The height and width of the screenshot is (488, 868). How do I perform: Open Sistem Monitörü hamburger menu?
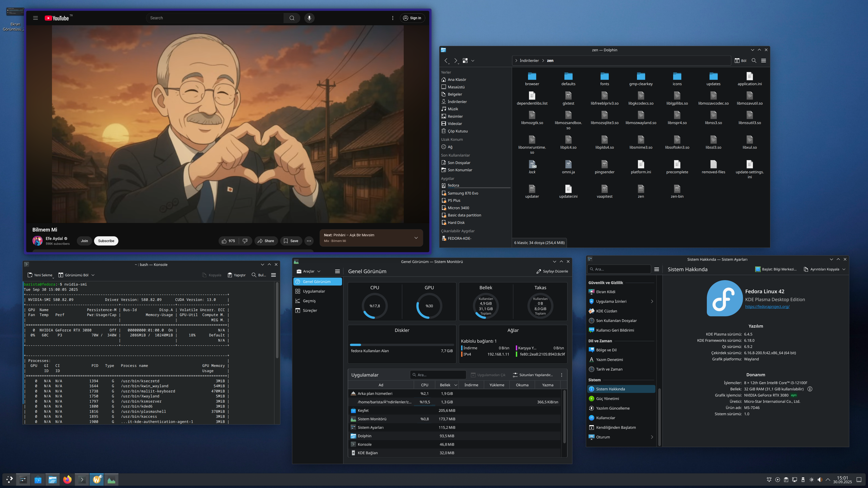click(x=337, y=271)
